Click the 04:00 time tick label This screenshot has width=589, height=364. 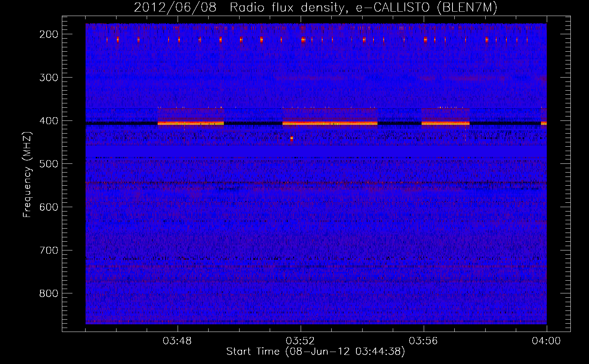click(x=546, y=341)
